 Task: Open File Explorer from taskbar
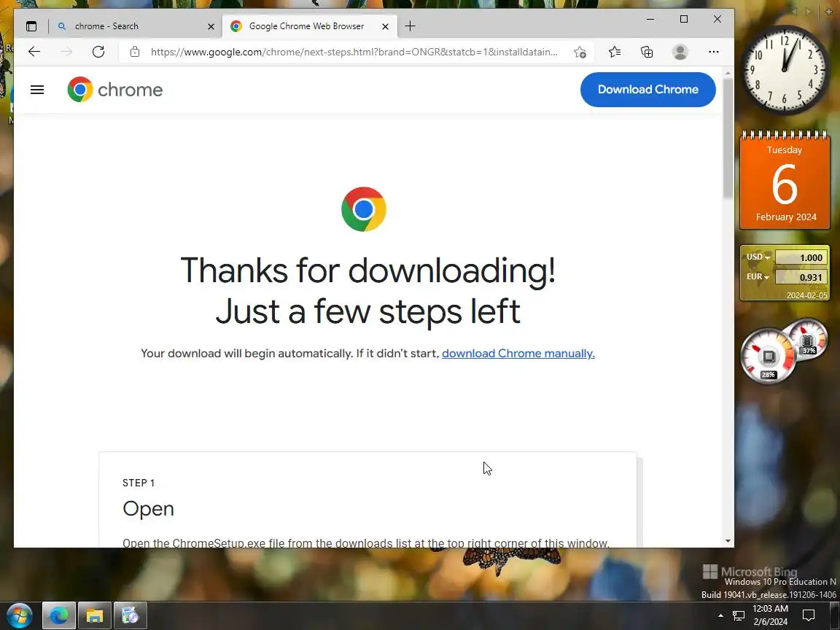[94, 615]
